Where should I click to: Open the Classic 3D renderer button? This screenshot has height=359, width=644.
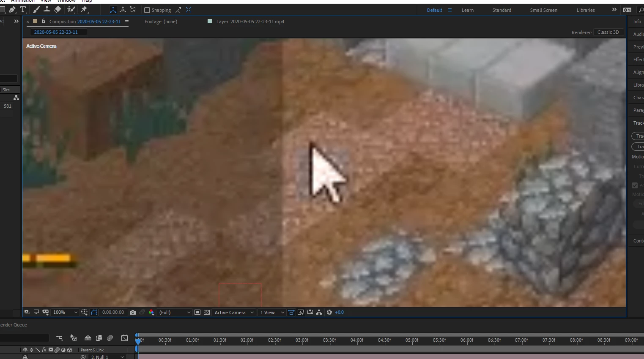pos(608,32)
